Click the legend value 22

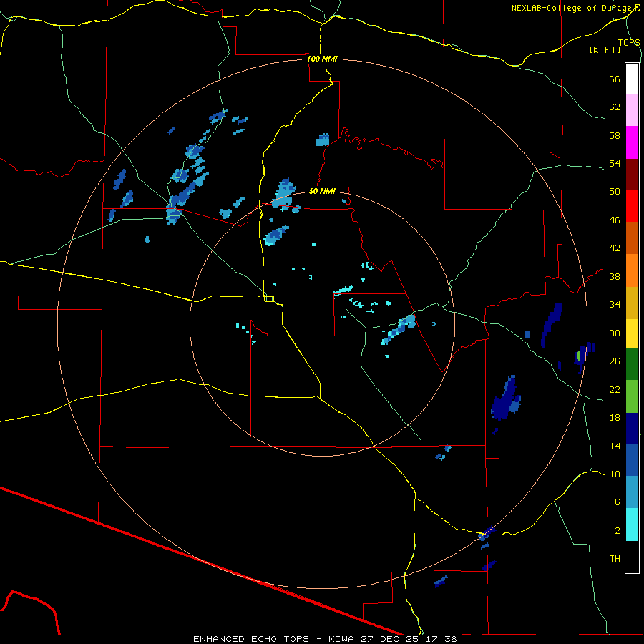[x=615, y=389]
